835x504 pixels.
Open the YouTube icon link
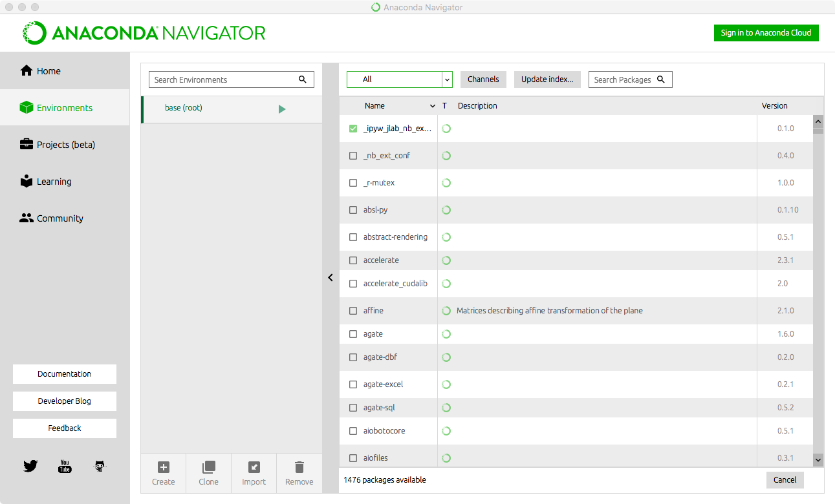[65, 466]
